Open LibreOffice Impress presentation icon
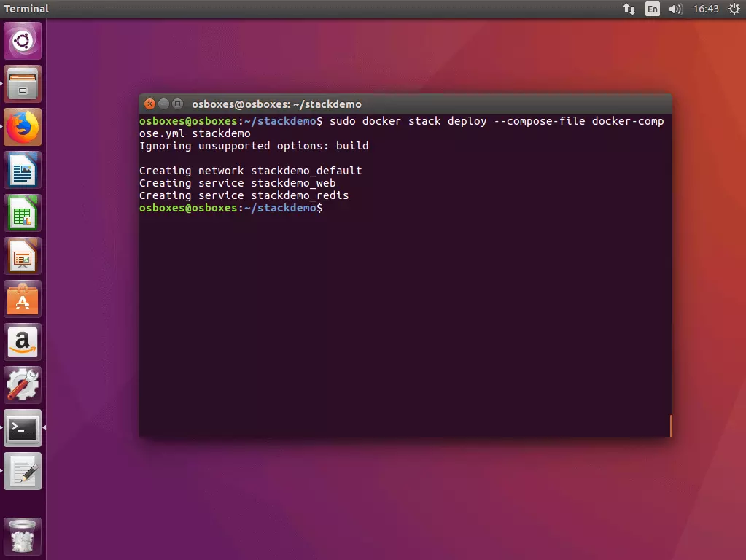Screen dimensions: 746x560 click(x=23, y=256)
